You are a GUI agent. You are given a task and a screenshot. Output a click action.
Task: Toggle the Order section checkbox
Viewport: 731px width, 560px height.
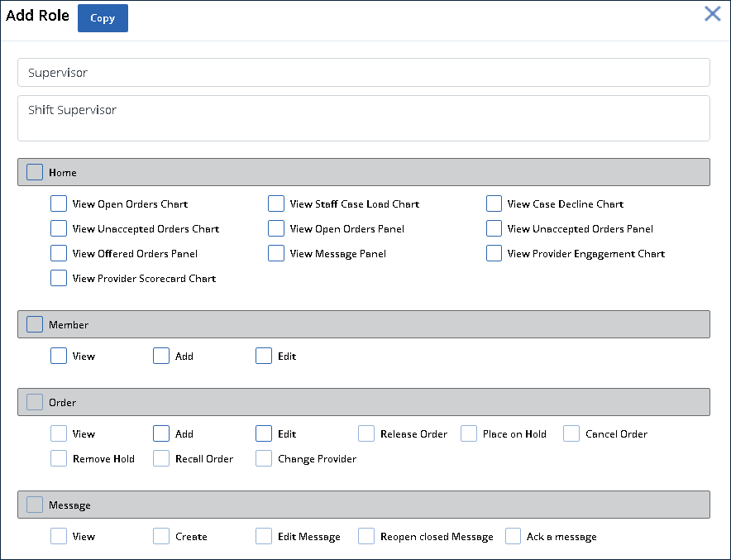coord(35,402)
